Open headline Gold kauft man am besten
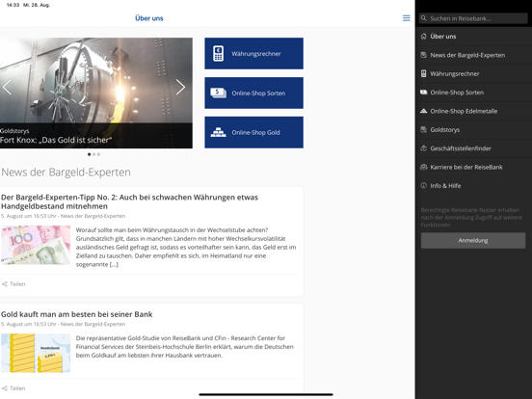 [77, 314]
